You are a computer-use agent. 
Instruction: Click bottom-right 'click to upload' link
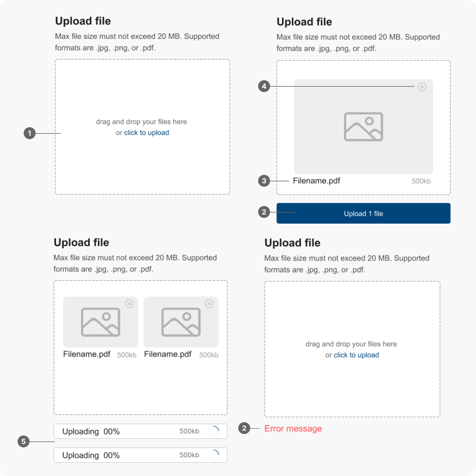356,355
